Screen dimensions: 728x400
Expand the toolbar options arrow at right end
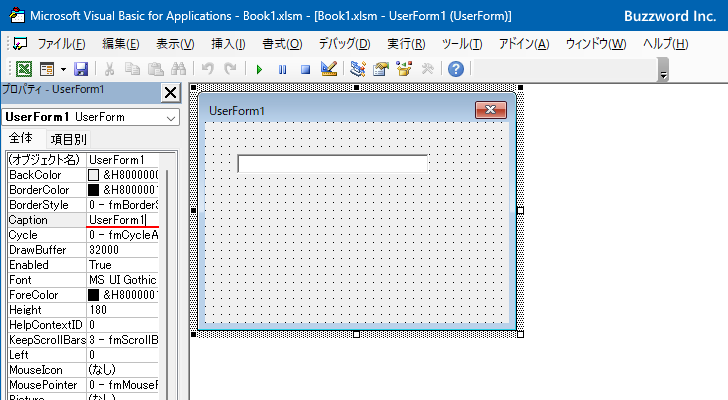[663, 72]
